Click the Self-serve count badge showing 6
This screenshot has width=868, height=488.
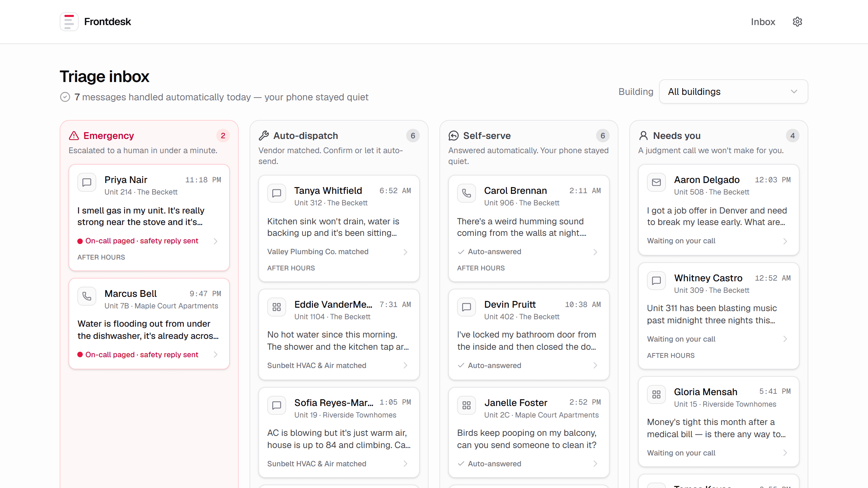(603, 136)
